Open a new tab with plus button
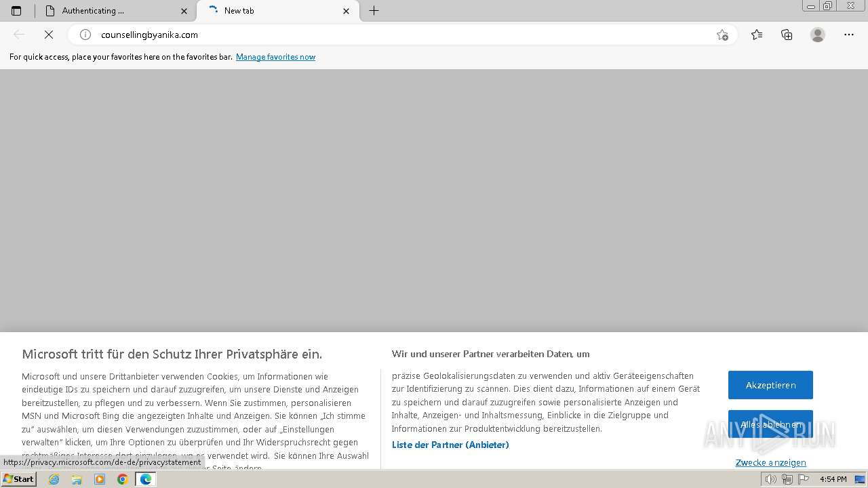The height and width of the screenshot is (488, 868). point(374,11)
